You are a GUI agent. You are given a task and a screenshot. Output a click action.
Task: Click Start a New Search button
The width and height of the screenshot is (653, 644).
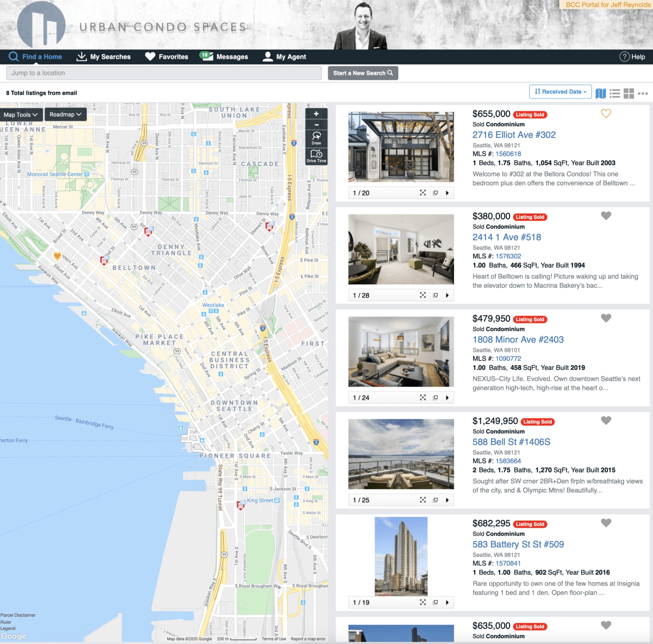363,73
